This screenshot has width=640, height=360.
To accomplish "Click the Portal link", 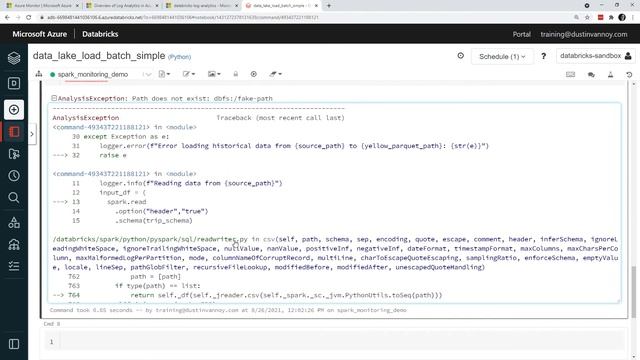I will coord(522,34).
